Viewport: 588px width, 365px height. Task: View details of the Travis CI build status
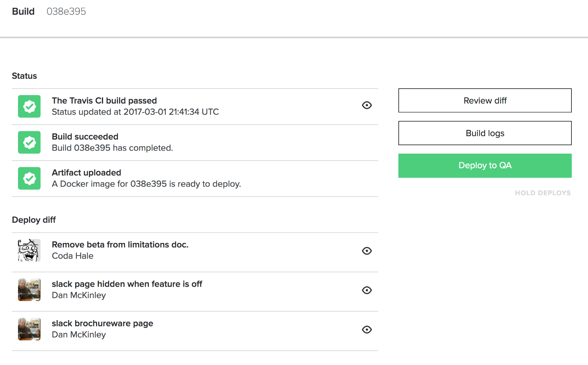(367, 105)
